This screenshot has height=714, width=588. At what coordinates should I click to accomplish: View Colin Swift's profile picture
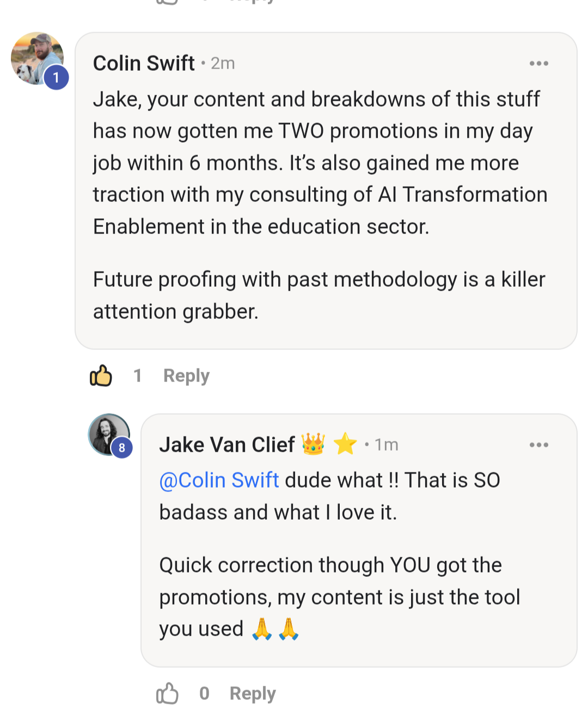click(37, 58)
